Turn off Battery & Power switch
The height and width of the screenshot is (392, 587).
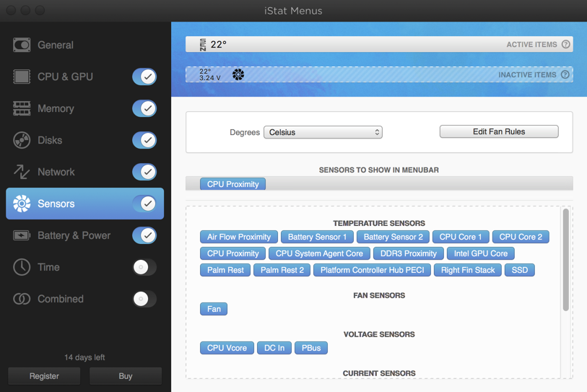144,235
